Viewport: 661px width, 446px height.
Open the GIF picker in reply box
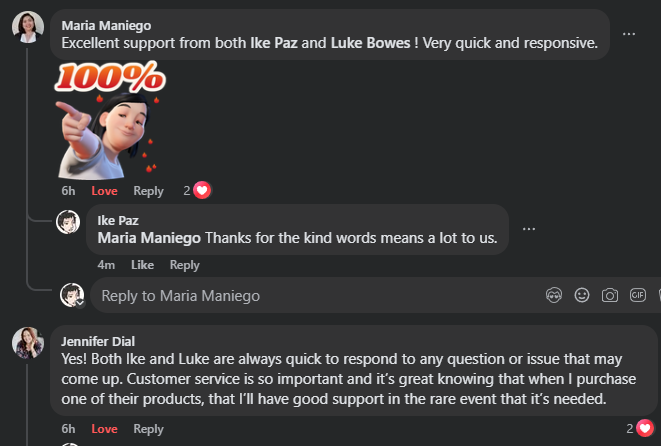[638, 295]
